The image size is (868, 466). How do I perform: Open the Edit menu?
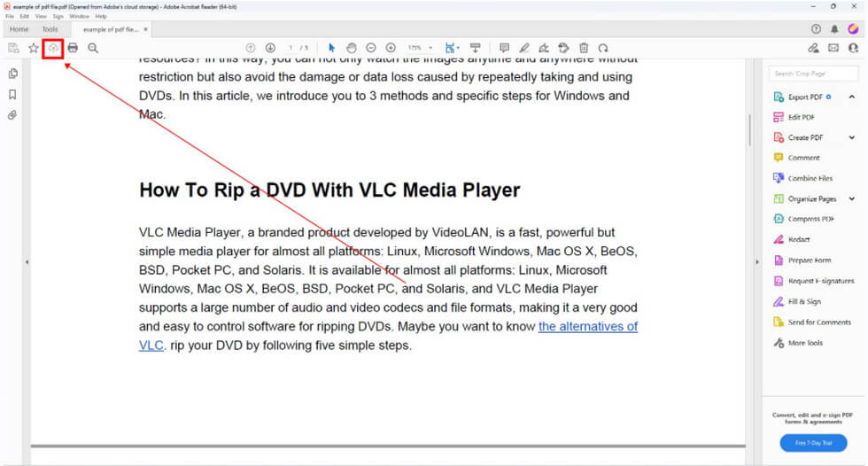click(25, 17)
